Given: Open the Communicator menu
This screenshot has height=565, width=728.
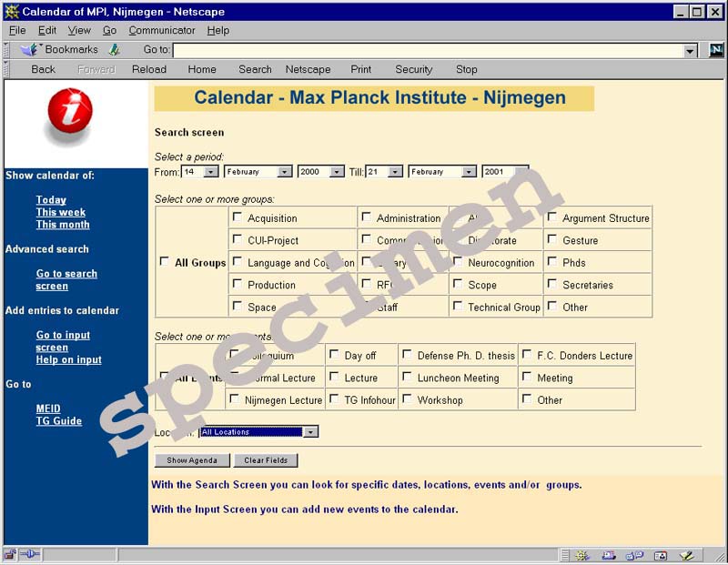Looking at the screenshot, I should (x=162, y=30).
